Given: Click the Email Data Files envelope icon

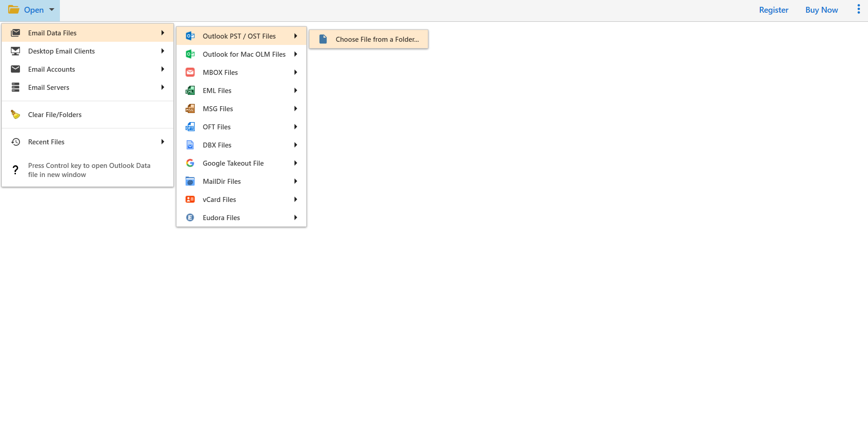Looking at the screenshot, I should click(x=15, y=33).
